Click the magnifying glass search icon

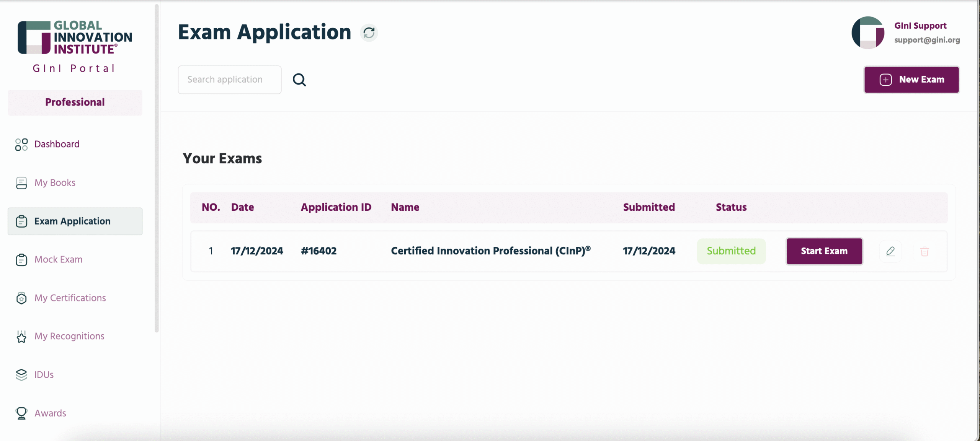(299, 80)
